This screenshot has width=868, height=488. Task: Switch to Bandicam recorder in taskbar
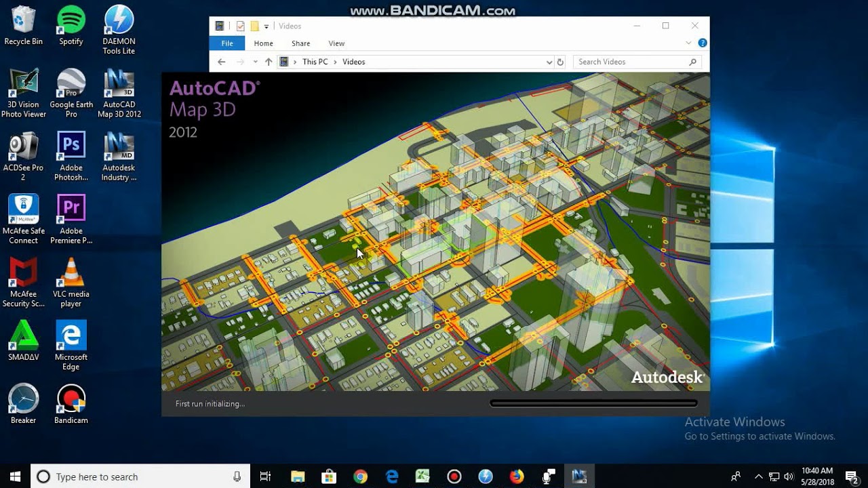click(x=454, y=476)
